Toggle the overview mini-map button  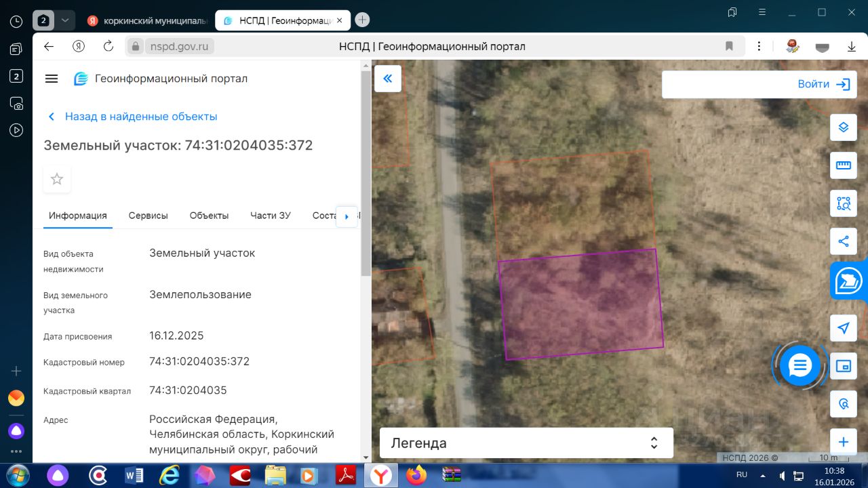[x=844, y=366]
